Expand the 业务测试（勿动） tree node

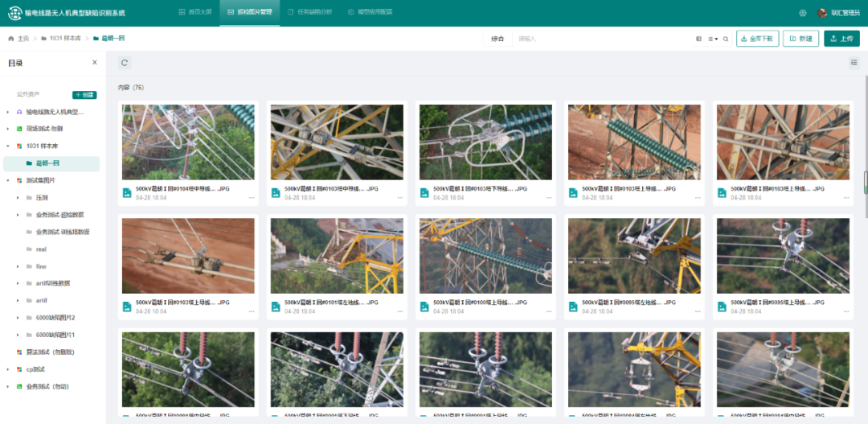8,386
